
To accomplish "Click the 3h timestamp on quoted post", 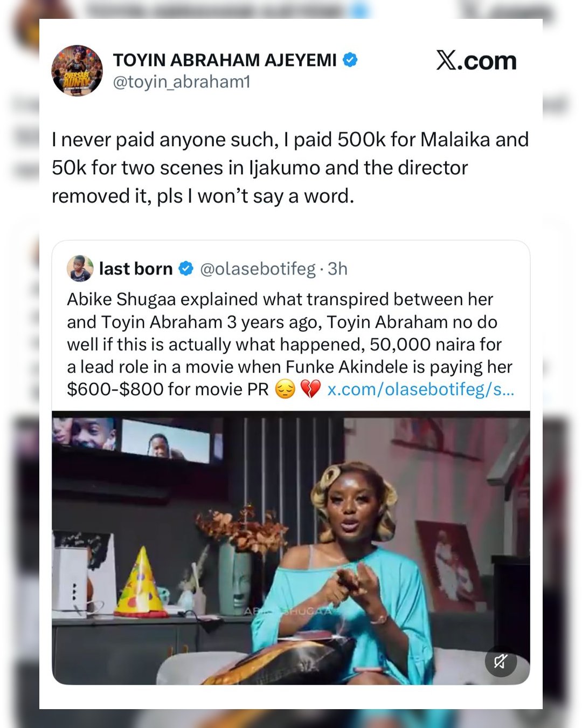I will (338, 269).
